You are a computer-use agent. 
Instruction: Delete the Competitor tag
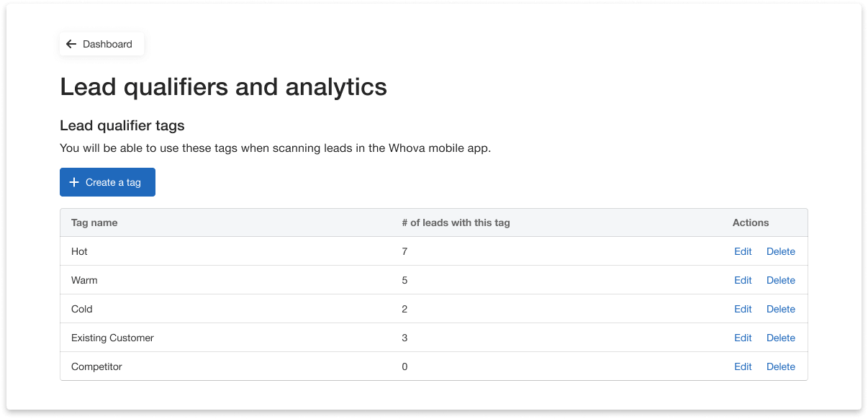[780, 366]
